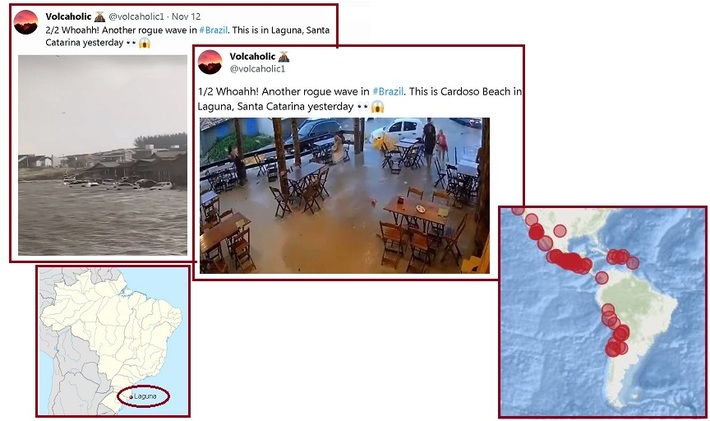Open the @volcaholic1 handle next to Nov 12
Image resolution: width=710 pixels, height=421 pixels.
(x=136, y=17)
